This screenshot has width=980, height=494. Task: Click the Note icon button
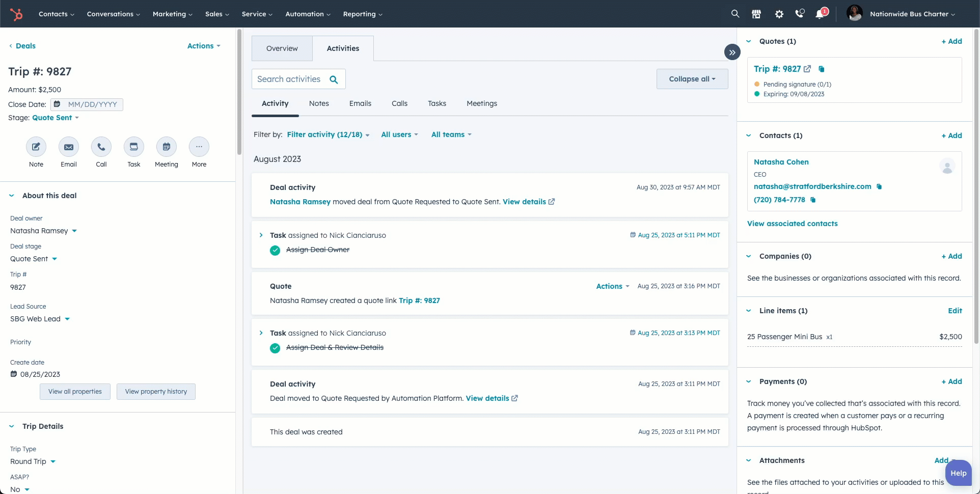(36, 147)
